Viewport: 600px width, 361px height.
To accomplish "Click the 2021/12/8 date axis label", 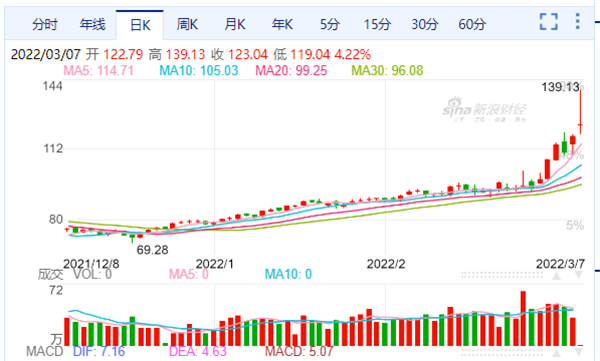I will pos(91,264).
